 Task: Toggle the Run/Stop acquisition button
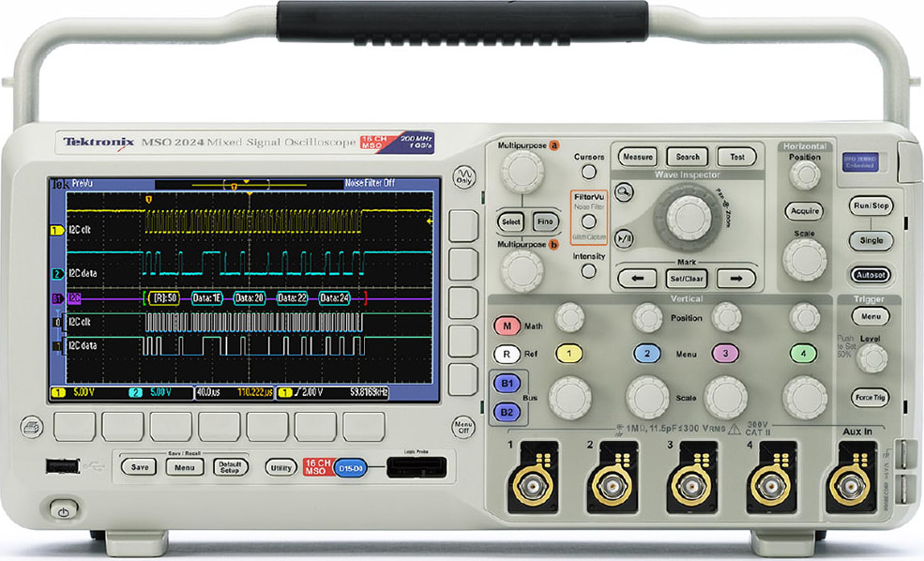tap(871, 205)
